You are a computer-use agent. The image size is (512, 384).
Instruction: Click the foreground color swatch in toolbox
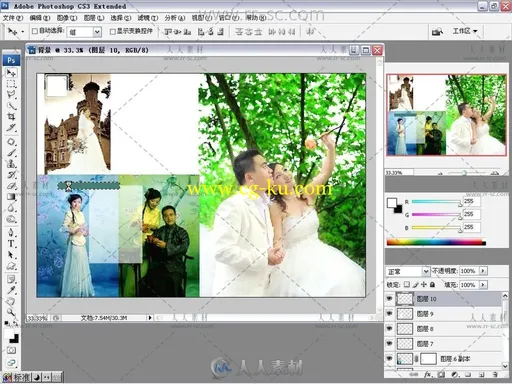[x=9, y=334]
